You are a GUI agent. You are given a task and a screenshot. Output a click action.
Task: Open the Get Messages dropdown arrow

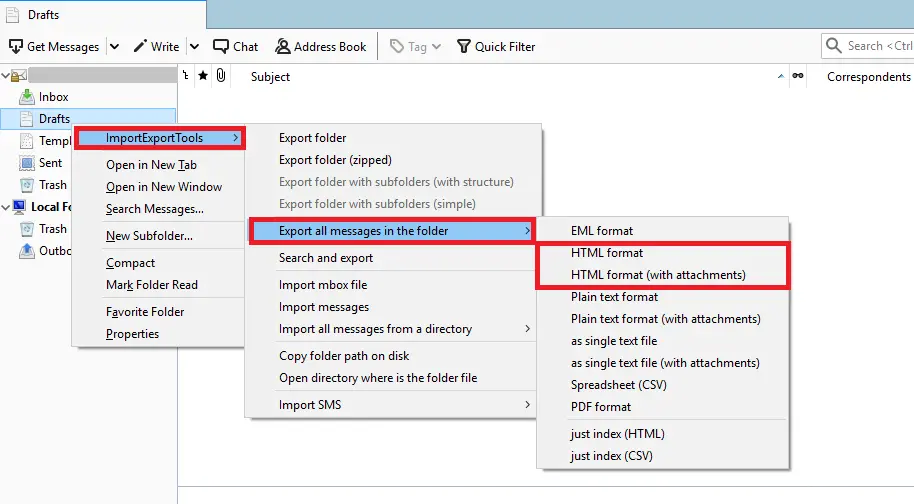point(114,46)
